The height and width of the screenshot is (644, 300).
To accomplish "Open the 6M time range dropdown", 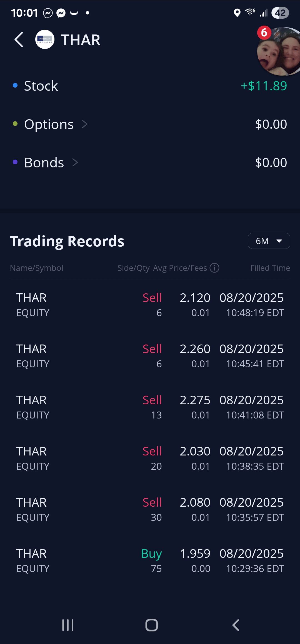I will tap(269, 241).
